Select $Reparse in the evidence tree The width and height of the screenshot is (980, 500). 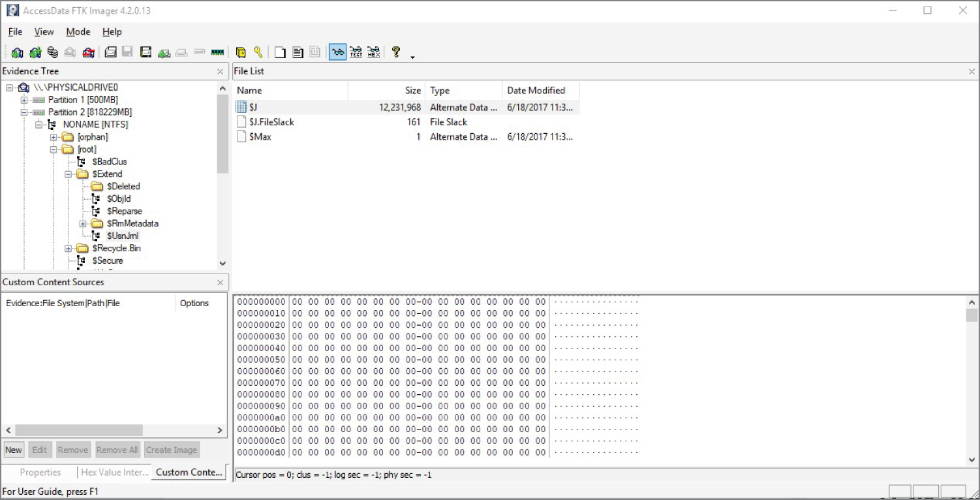click(124, 211)
